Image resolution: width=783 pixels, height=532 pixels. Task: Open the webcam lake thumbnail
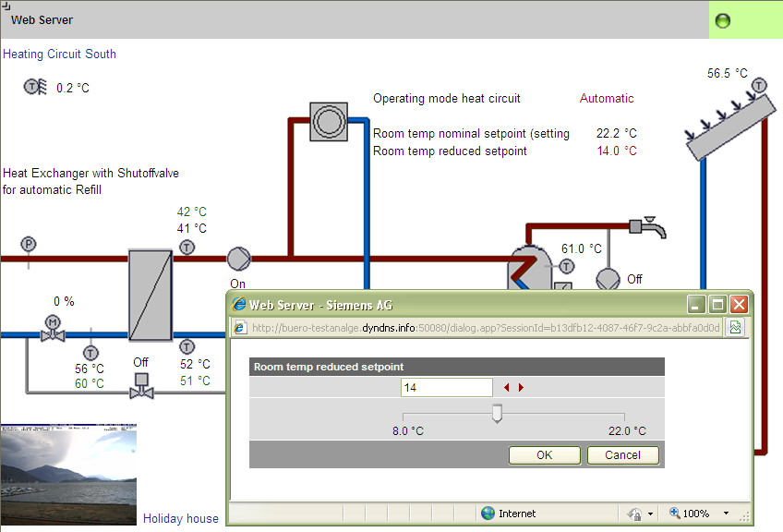point(68,475)
